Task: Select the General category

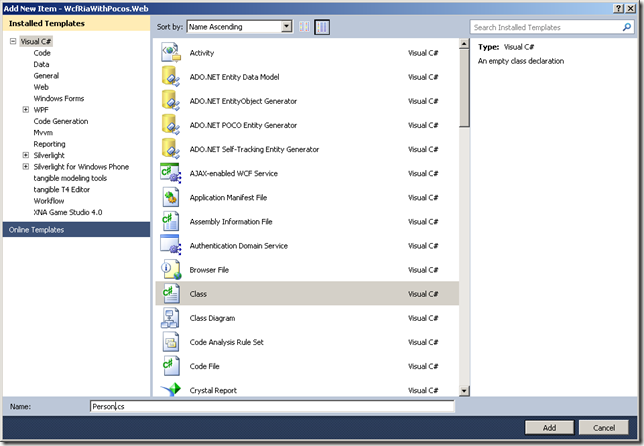Action: coord(46,76)
